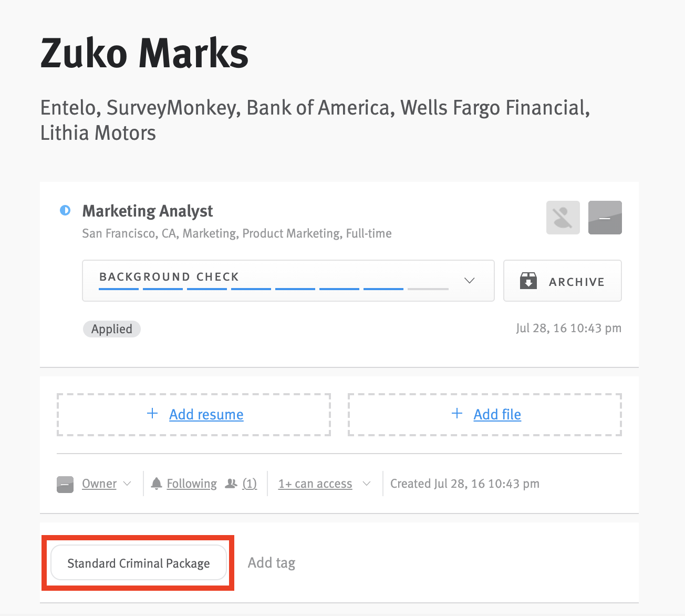Click the plus icon beside Add resume

(152, 414)
